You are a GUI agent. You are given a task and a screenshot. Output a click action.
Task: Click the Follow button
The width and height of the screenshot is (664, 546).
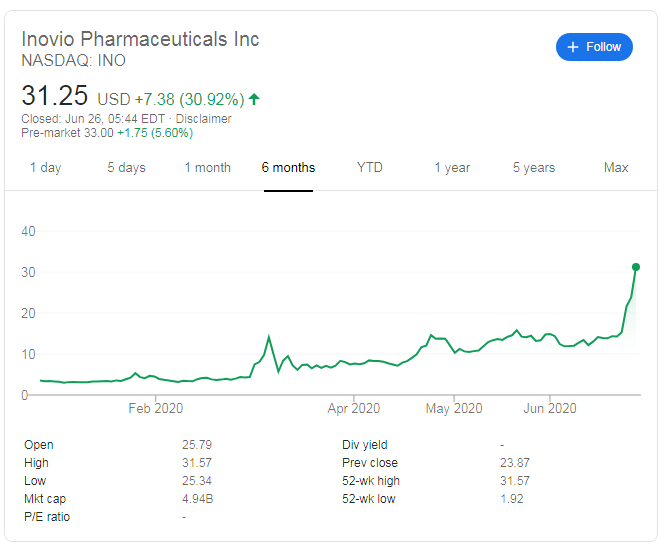click(594, 47)
